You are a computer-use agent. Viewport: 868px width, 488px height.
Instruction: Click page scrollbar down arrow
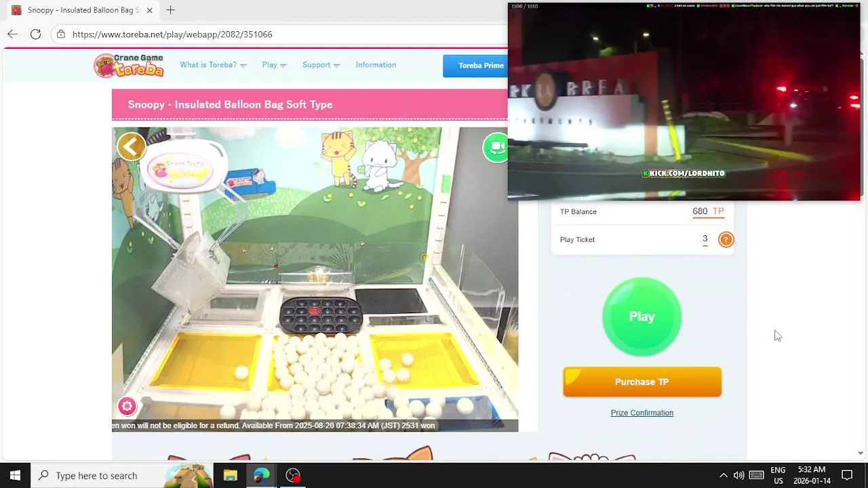(x=861, y=453)
